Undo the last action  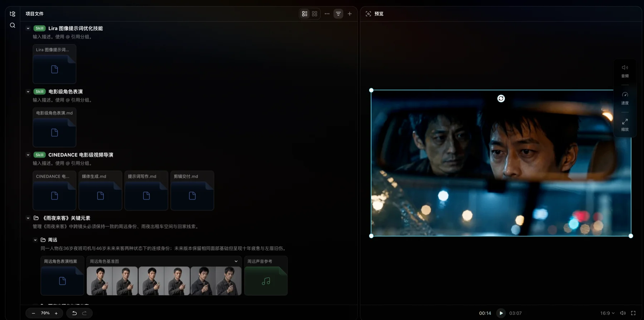[x=74, y=313]
